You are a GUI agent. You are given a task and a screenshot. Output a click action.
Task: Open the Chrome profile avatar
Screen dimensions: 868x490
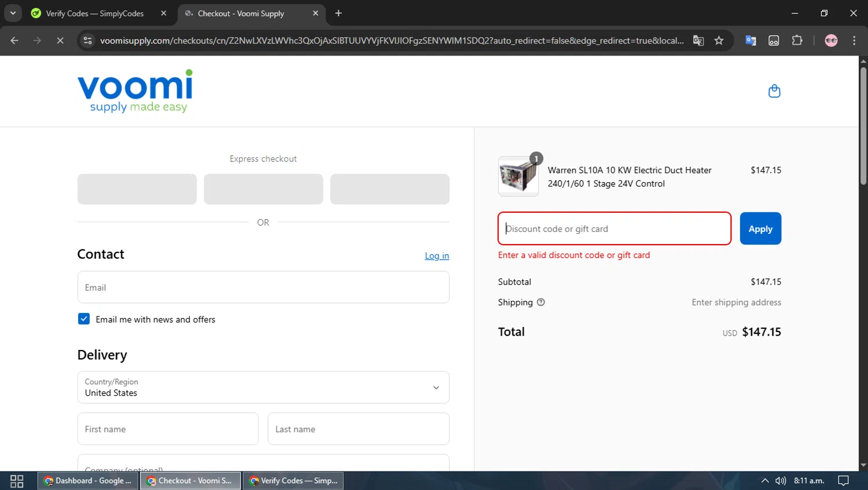831,40
